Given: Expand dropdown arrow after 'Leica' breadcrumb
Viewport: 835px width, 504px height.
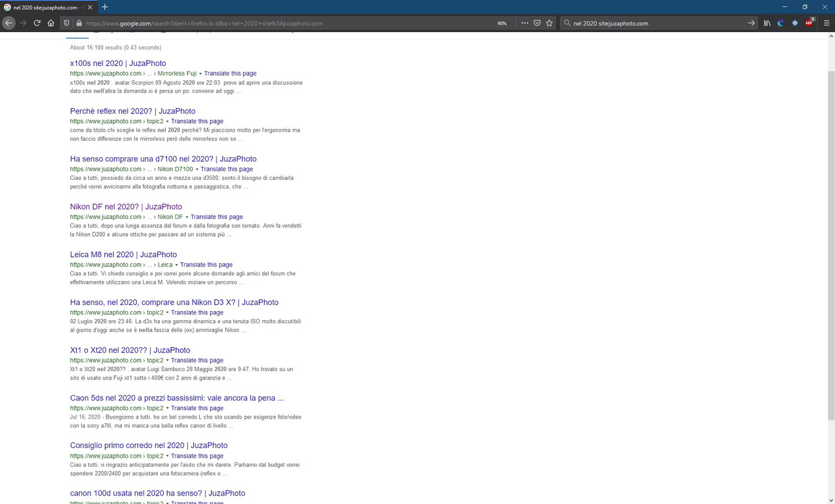Looking at the screenshot, I should [x=176, y=265].
